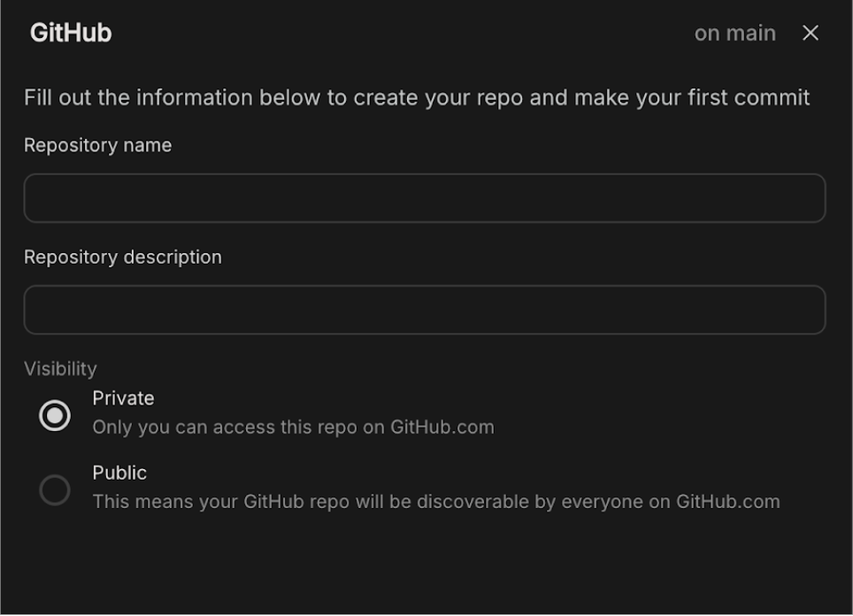
Task: Focus the Repository name input field
Action: click(x=425, y=198)
